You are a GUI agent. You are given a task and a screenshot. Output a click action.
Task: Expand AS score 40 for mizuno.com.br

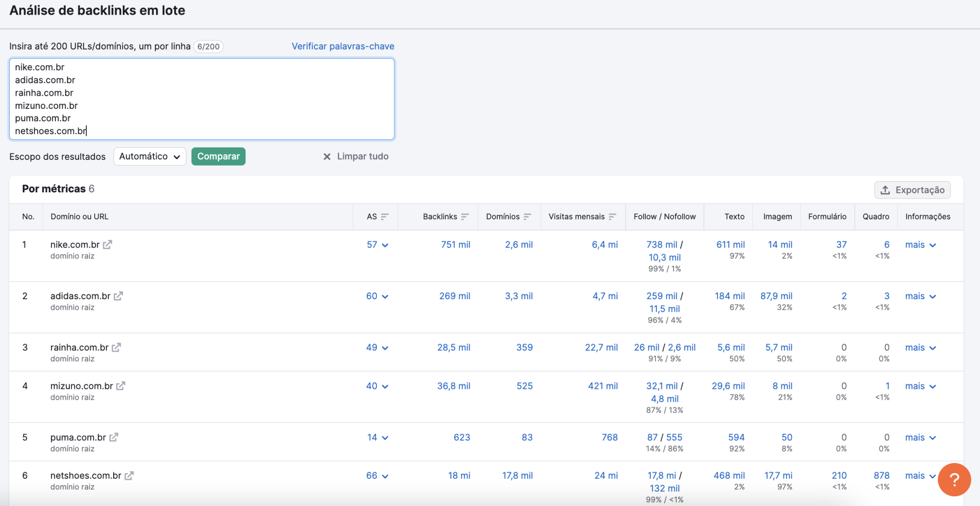(377, 386)
